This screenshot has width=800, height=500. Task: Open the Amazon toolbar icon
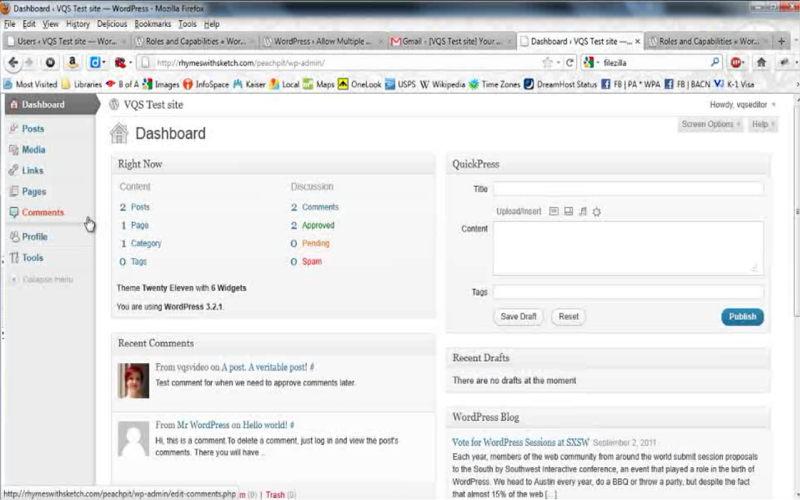click(x=72, y=62)
